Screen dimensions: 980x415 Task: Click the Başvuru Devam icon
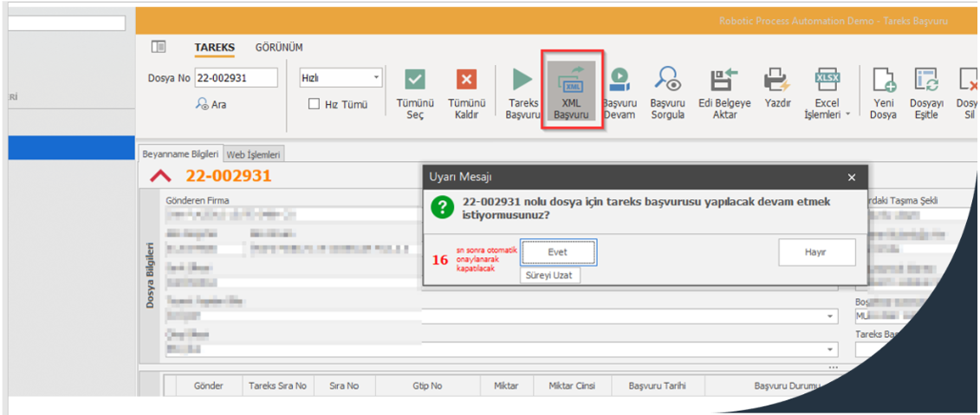(x=620, y=79)
